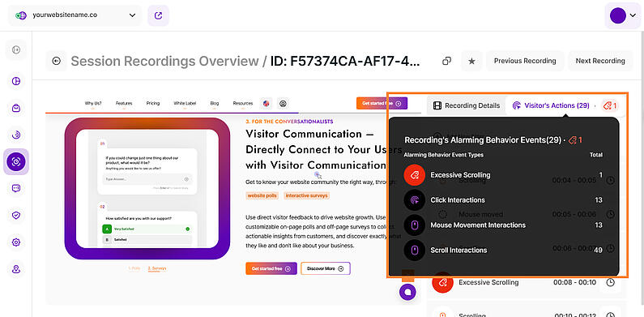This screenshot has width=644, height=317.
Task: Click the language flag icon in recording
Action: pyautogui.click(x=267, y=104)
